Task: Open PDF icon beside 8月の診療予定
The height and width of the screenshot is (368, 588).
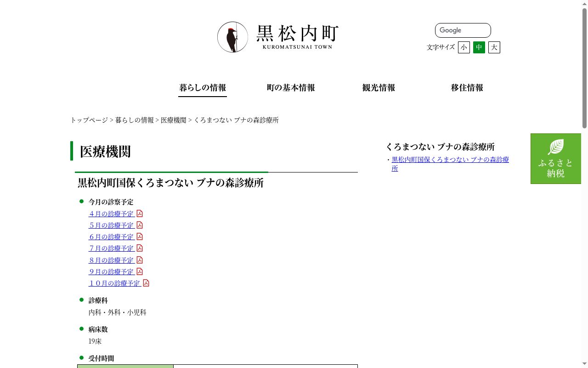Action: click(x=140, y=260)
